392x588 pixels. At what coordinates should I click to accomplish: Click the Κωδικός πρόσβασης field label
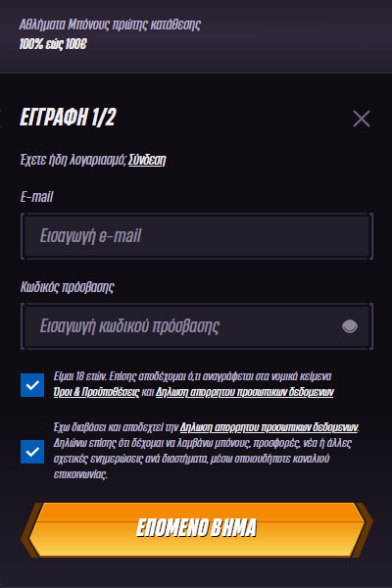(x=68, y=287)
